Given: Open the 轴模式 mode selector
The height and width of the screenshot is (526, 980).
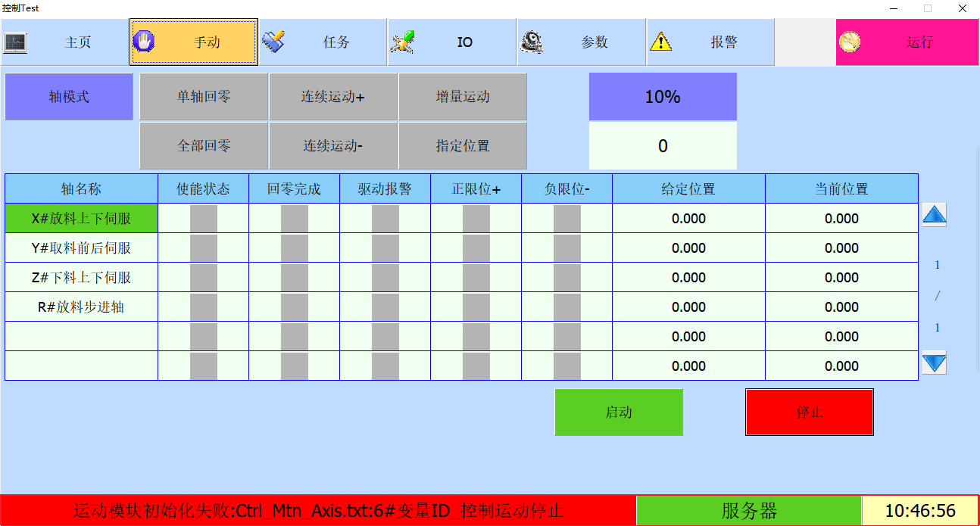Looking at the screenshot, I should [69, 97].
